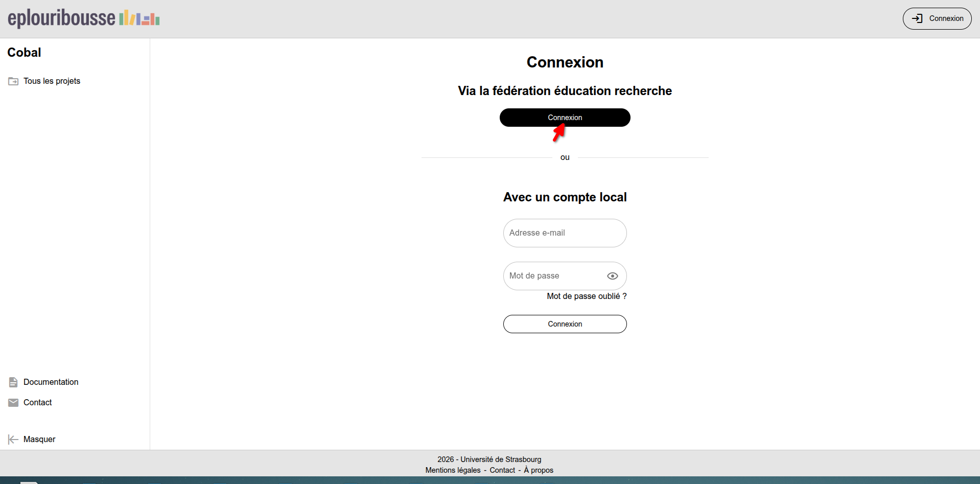Open the À propos footer link
This screenshot has width=980, height=484.
click(x=539, y=470)
